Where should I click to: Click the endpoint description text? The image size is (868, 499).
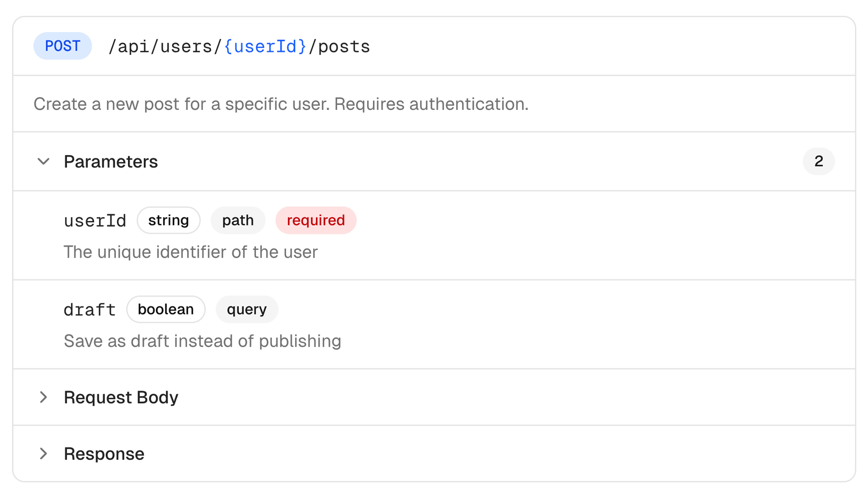281,104
